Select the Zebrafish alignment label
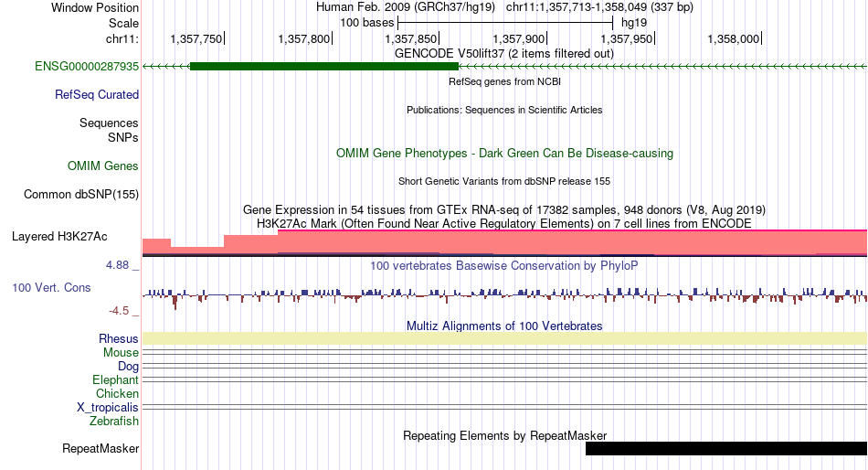 point(114,422)
